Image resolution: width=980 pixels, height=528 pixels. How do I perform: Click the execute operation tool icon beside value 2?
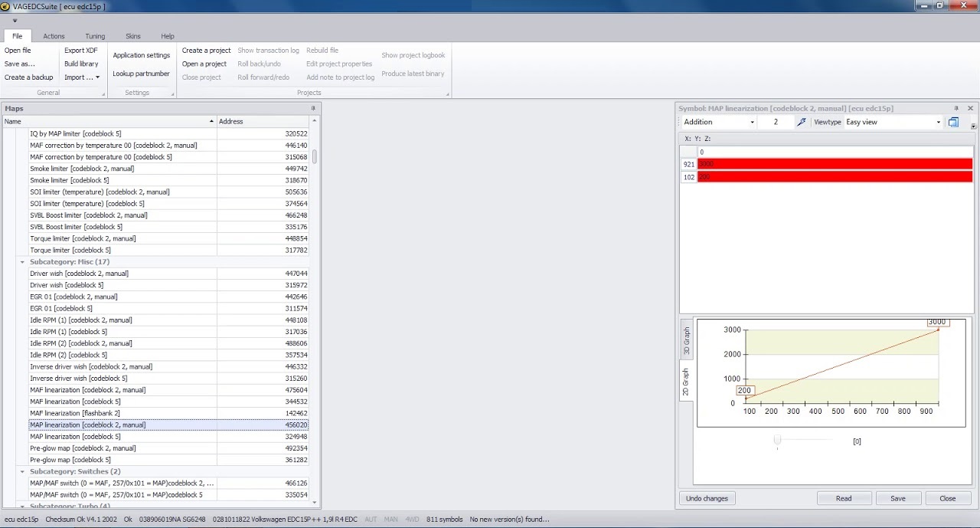[801, 122]
